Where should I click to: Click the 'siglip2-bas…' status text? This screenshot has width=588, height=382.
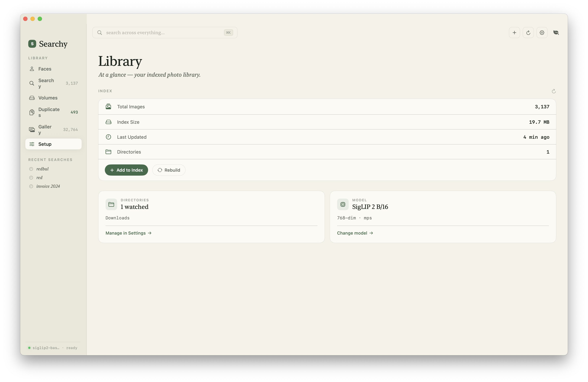pos(46,348)
